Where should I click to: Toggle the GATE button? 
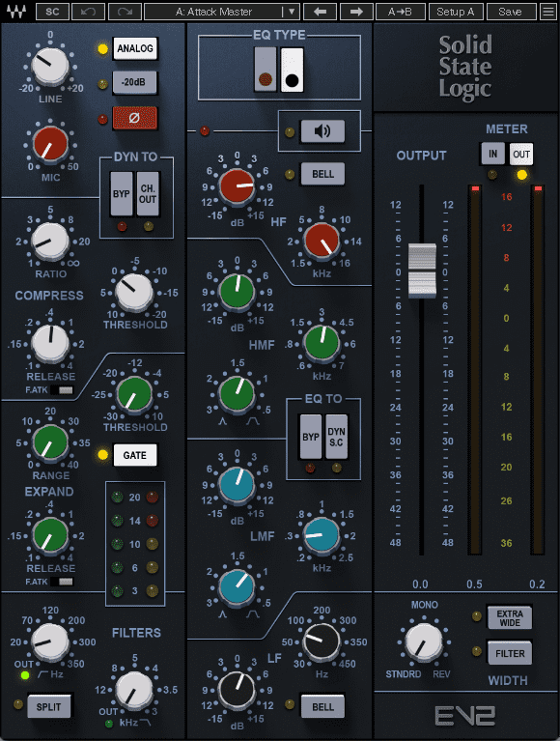click(x=134, y=455)
